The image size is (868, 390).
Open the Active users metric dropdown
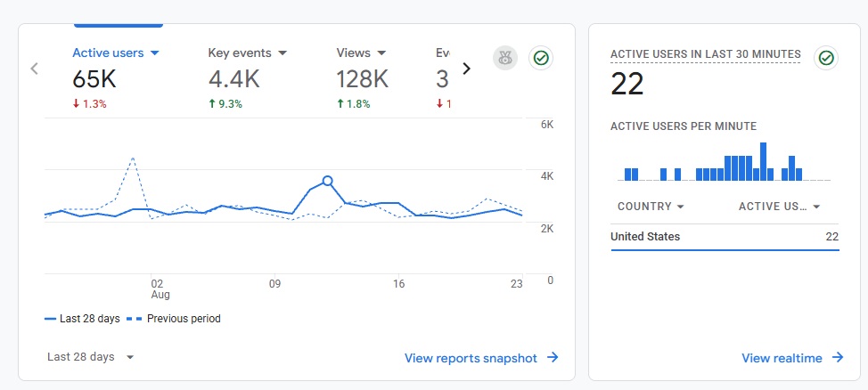coord(155,53)
